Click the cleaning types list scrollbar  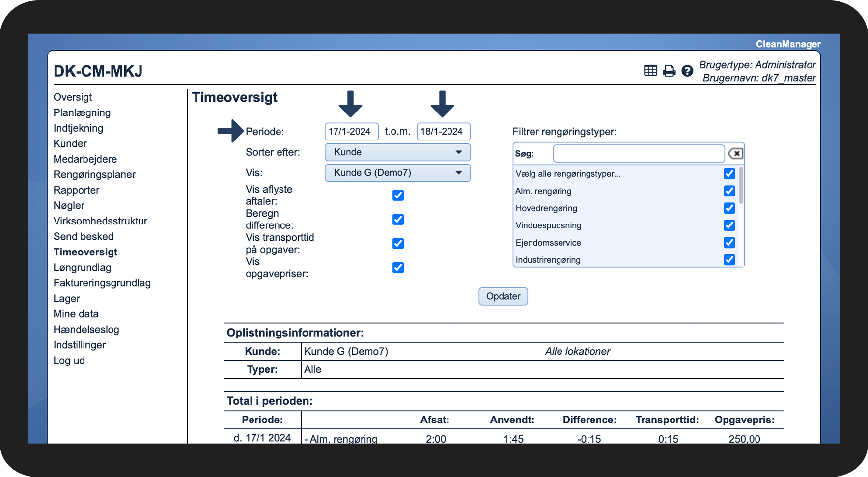(x=741, y=186)
